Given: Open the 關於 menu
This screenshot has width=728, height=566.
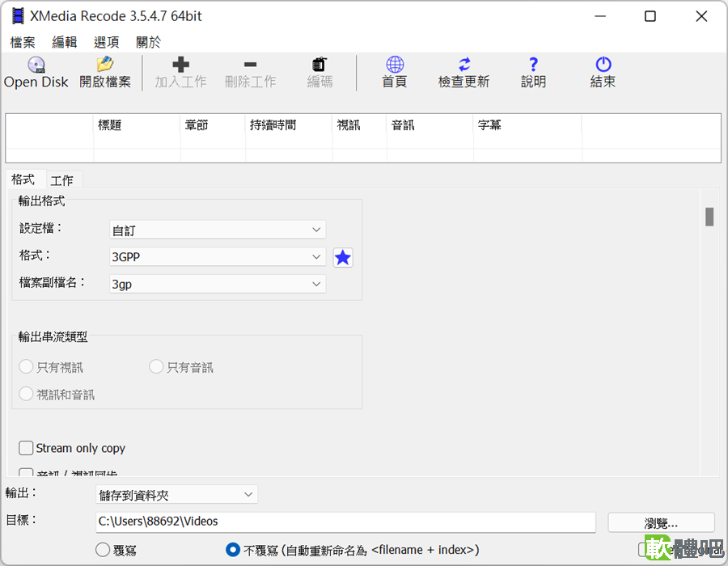Looking at the screenshot, I should (x=148, y=42).
